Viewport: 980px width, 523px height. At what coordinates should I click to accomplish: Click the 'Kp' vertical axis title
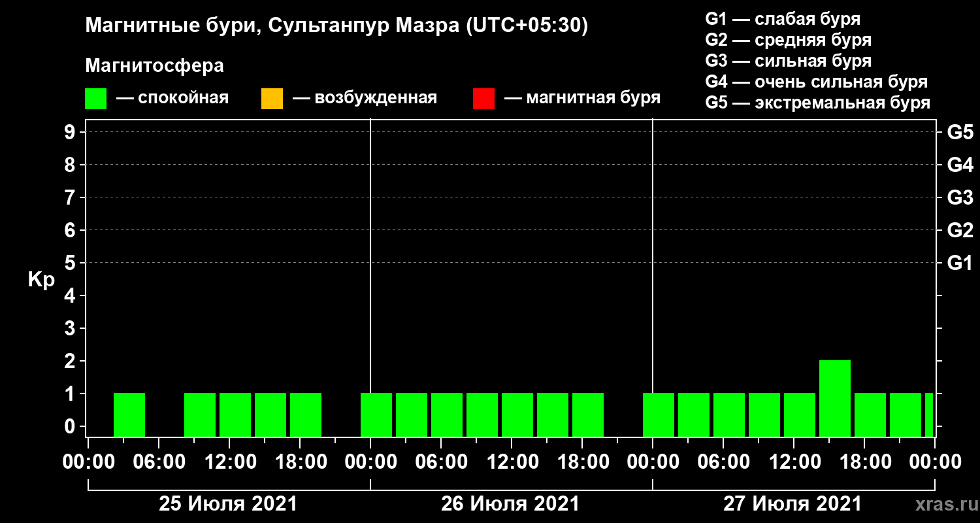click(x=41, y=280)
